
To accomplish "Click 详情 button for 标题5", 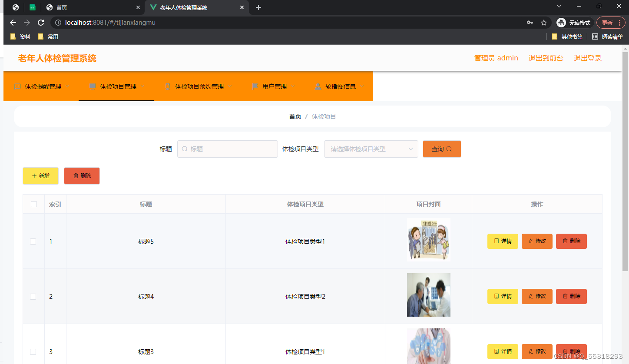I will (503, 241).
